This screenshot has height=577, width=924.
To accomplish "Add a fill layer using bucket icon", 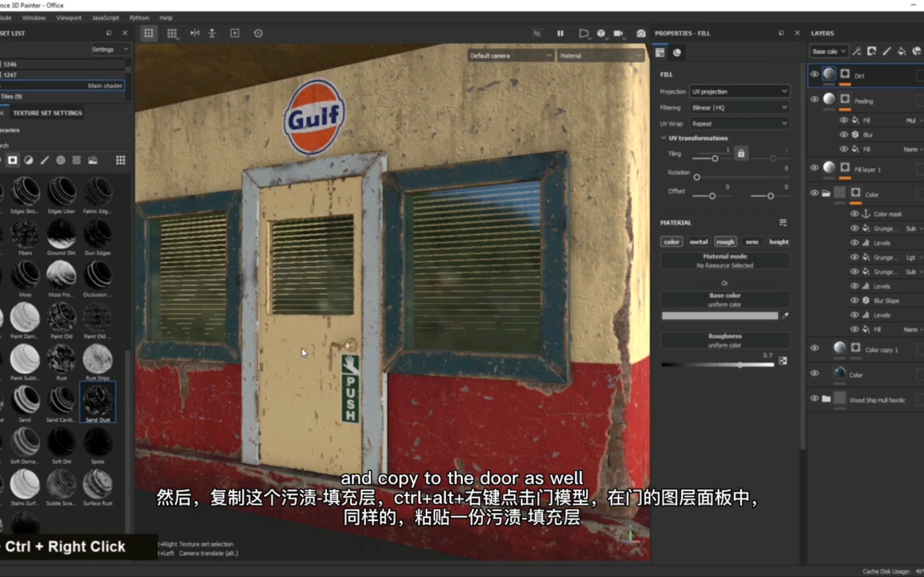I will [902, 52].
